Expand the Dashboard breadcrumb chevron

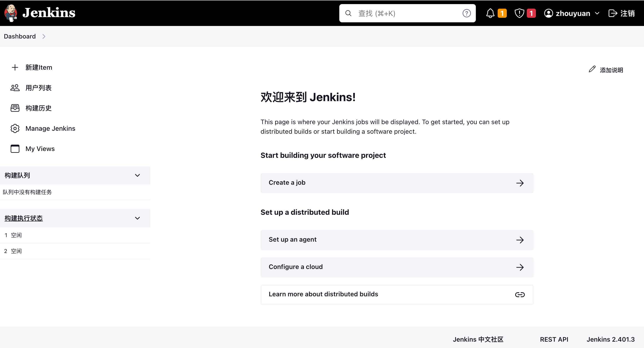coord(44,36)
